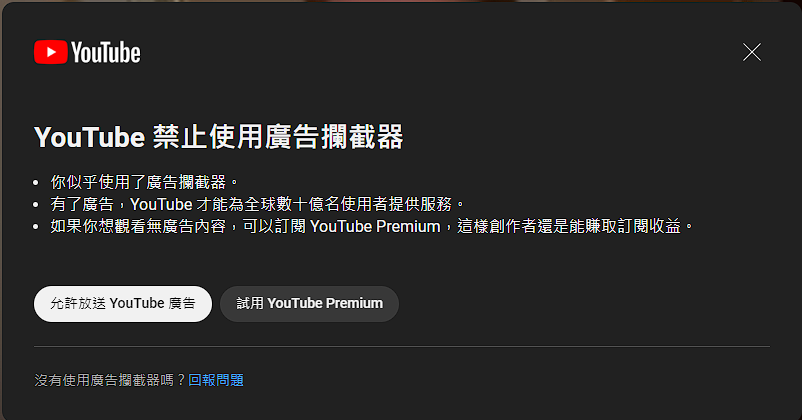Click the "沒有使用廣告攔截器嗎？" footer text
Screen dimensions: 802x420
[110, 380]
